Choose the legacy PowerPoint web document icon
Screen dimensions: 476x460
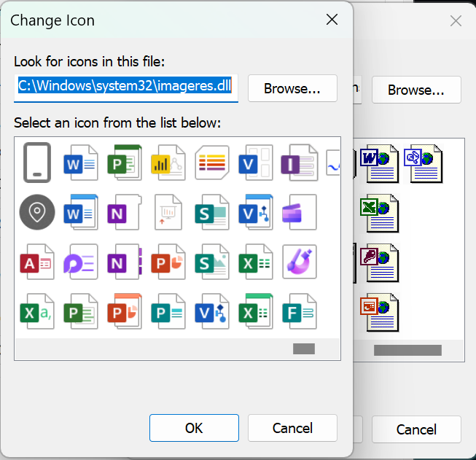(x=379, y=311)
